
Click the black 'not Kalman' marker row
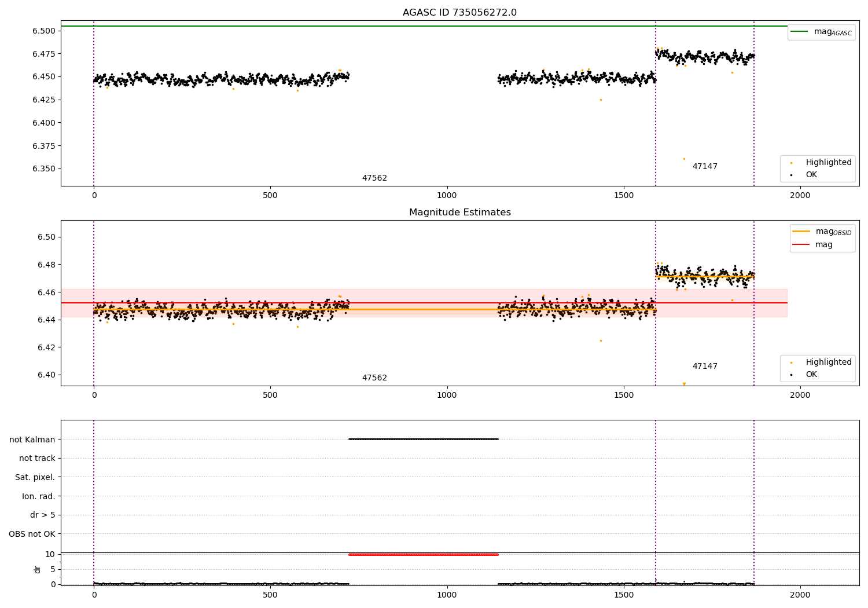[x=424, y=439]
